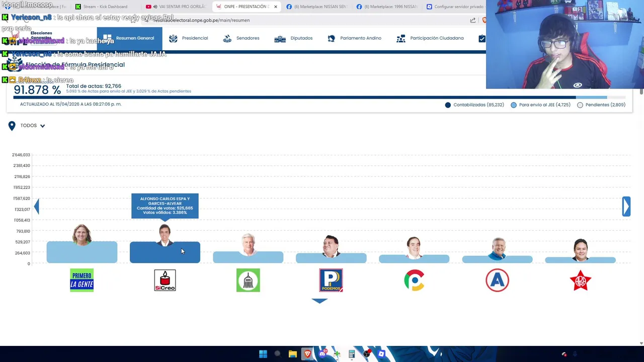Toggle the Para envío al JEE legend marker
Viewport: 644px width, 362px height.
pos(514,105)
